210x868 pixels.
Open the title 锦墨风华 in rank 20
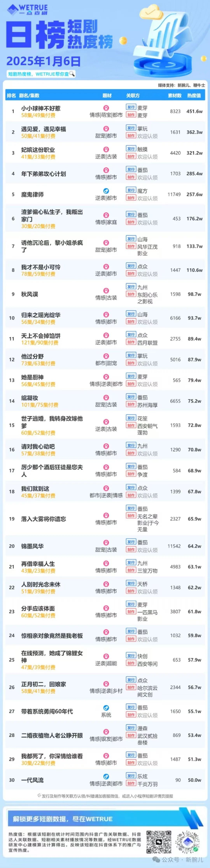coord(32,546)
